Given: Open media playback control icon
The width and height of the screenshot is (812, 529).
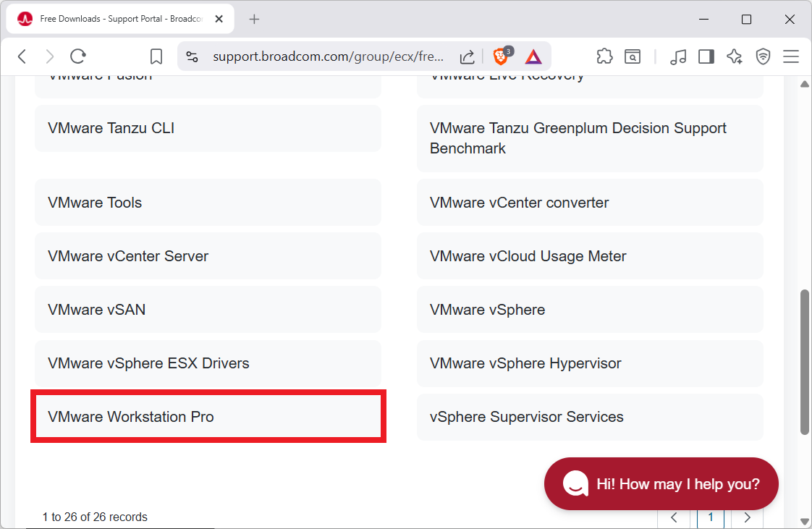Looking at the screenshot, I should (678, 56).
